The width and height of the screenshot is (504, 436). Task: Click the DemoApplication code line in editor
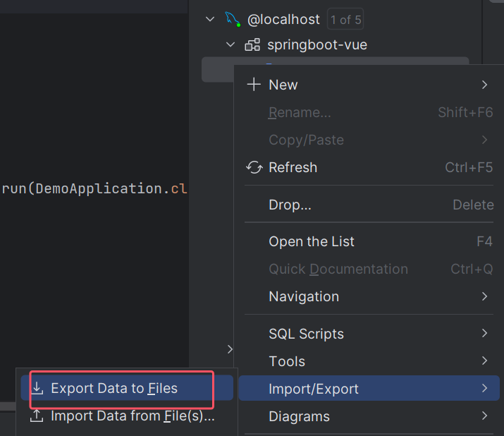pyautogui.click(x=94, y=188)
